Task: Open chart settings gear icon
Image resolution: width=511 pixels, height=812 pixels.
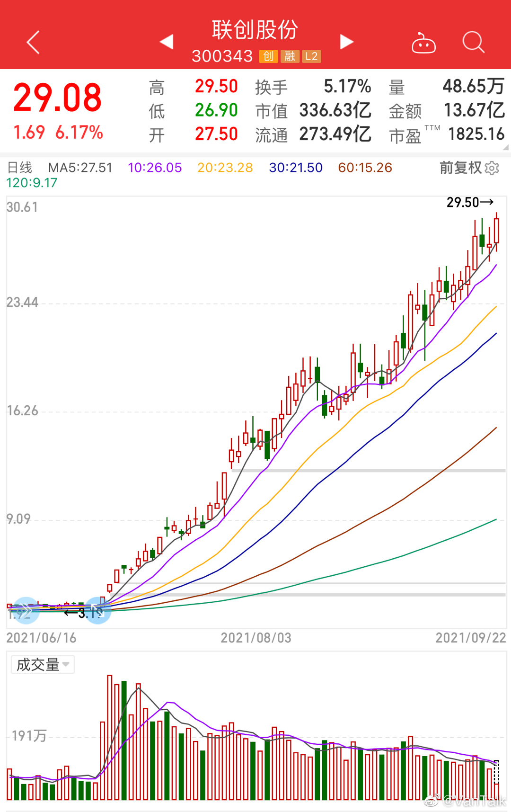Action: click(492, 168)
